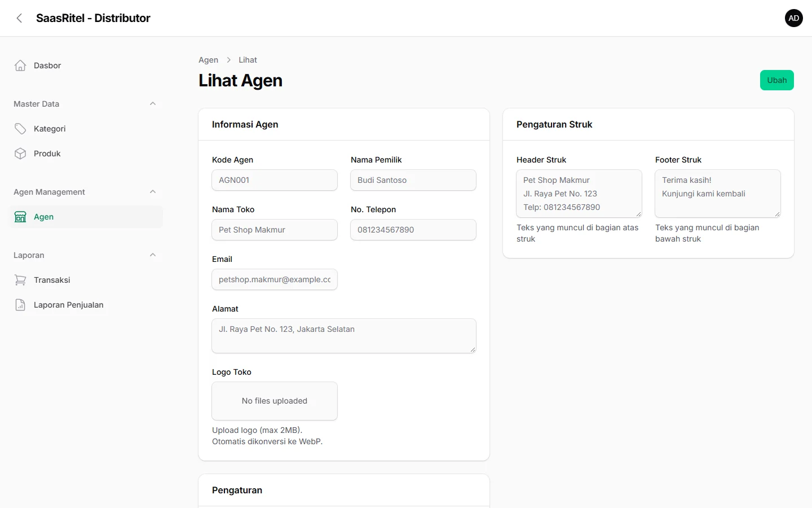This screenshot has width=812, height=508.
Task: Click the Transaksi cart icon
Action: tap(20, 280)
